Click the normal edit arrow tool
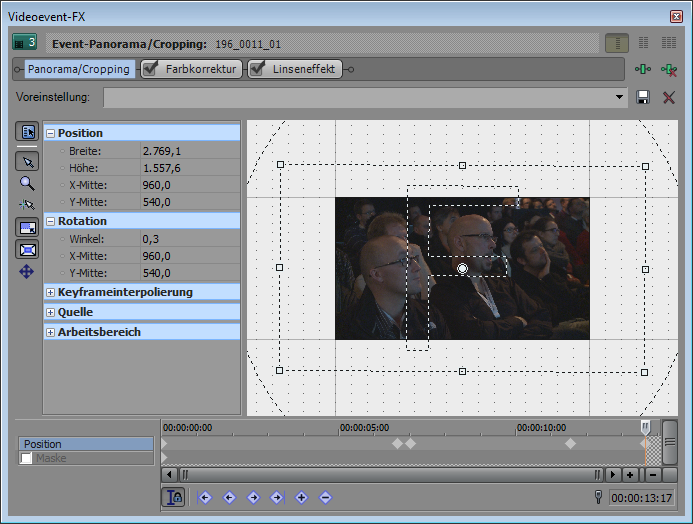693x524 pixels. tap(27, 162)
